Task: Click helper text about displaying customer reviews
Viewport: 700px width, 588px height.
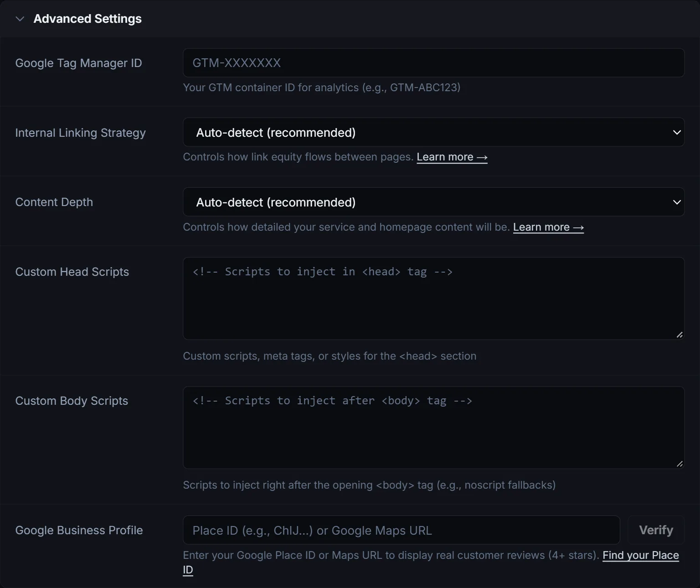Action: pos(391,555)
